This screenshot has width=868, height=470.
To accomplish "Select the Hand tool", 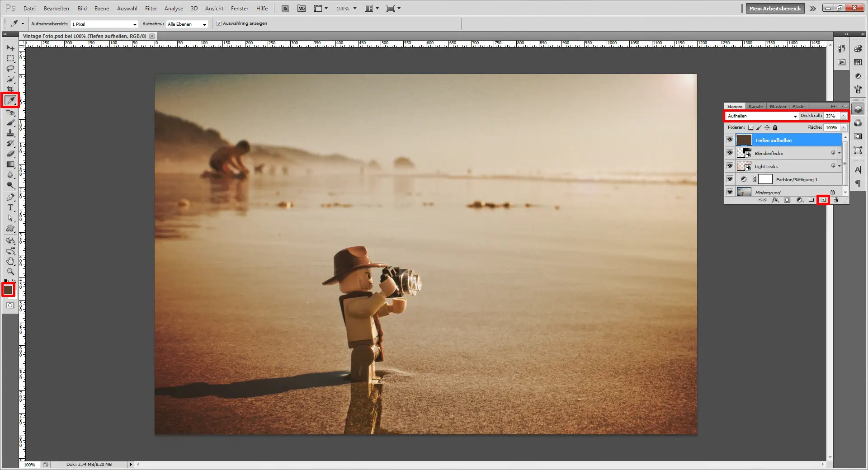I will pos(10,261).
